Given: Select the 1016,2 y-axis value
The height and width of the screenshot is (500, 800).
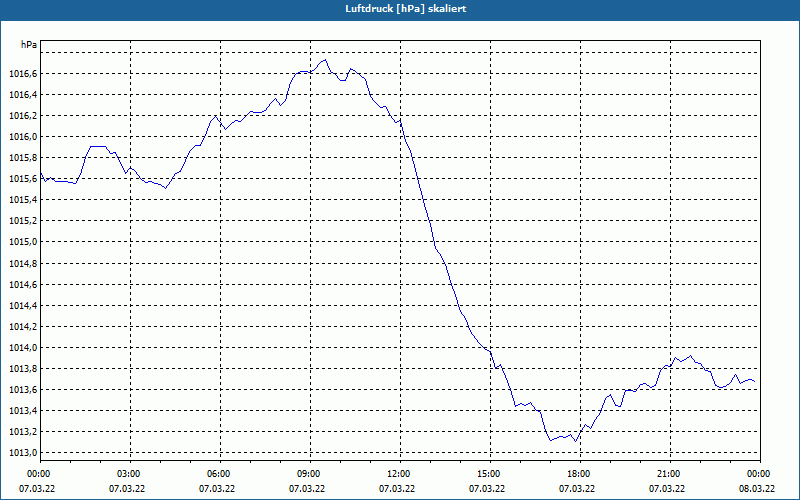Looking at the screenshot, I should [23, 116].
